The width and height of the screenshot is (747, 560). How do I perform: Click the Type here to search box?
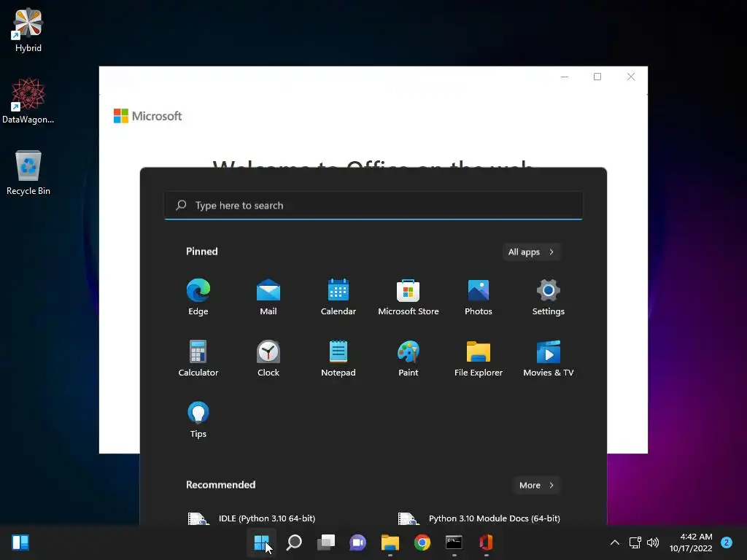(x=373, y=205)
